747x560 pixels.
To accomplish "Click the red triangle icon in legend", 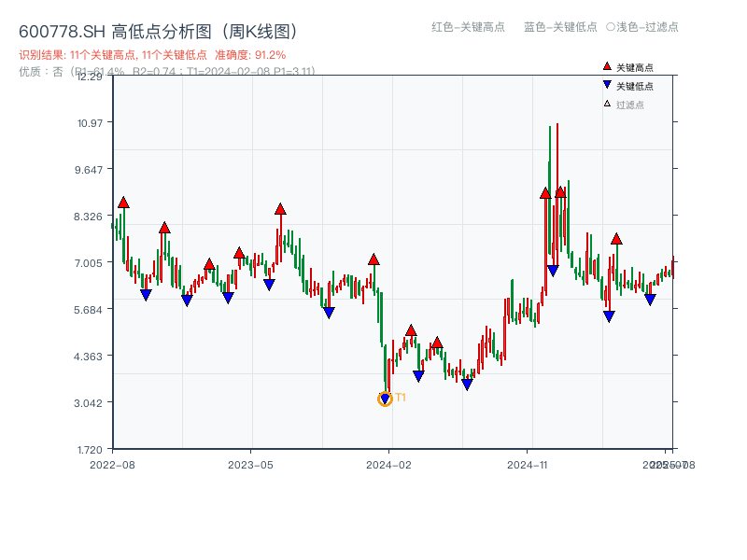I will (607, 66).
